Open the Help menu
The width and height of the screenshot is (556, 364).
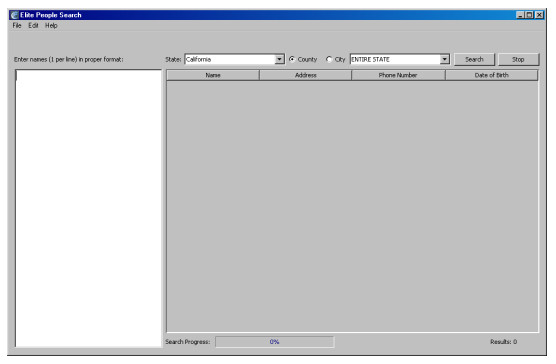point(51,26)
